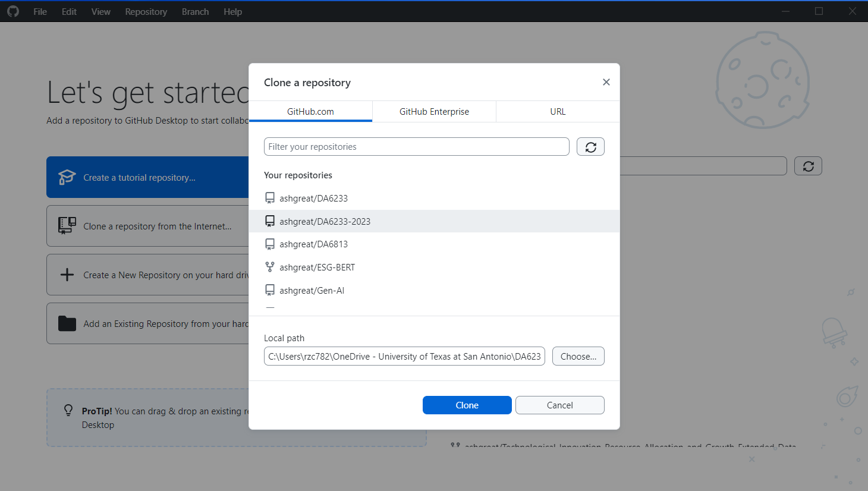Open the Repository menu

pos(146,12)
